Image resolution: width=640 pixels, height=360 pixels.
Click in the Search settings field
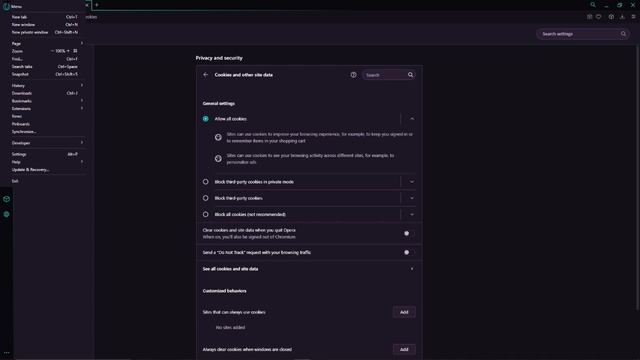[x=582, y=34]
